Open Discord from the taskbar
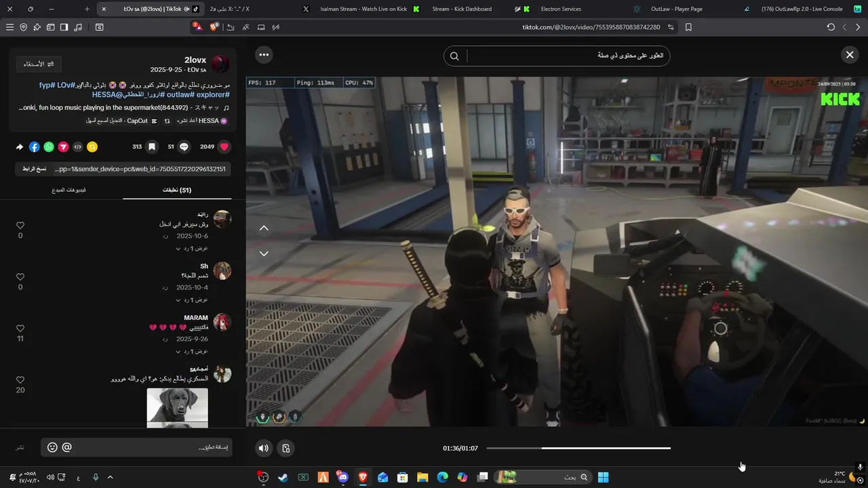 (x=342, y=477)
